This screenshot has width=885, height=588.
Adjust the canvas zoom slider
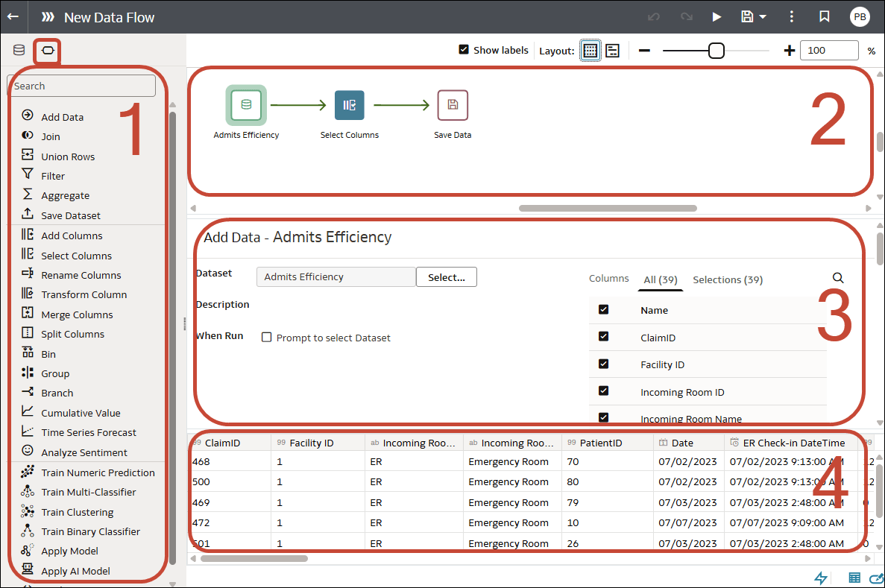(x=716, y=50)
